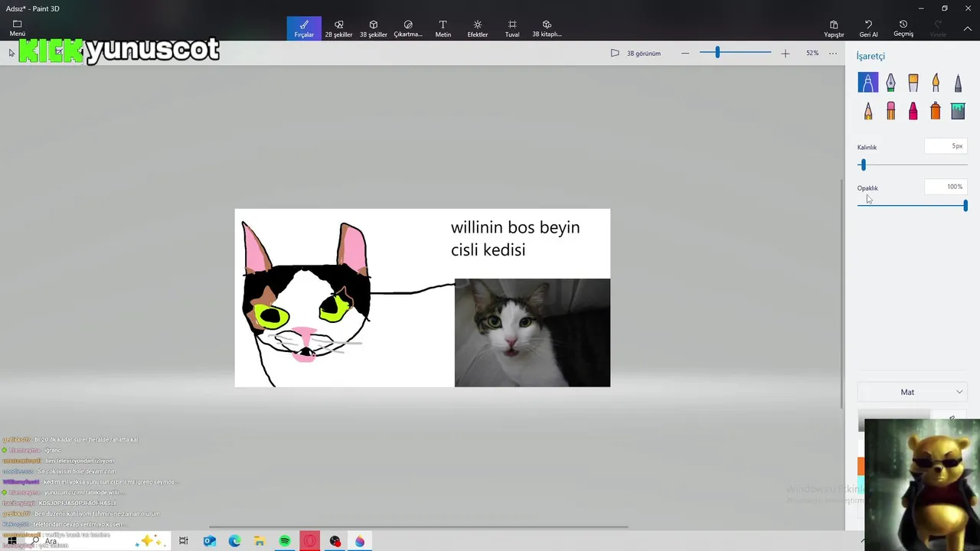This screenshot has width=980, height=551.
Task: Open Outlook from the taskbar
Action: point(209,541)
